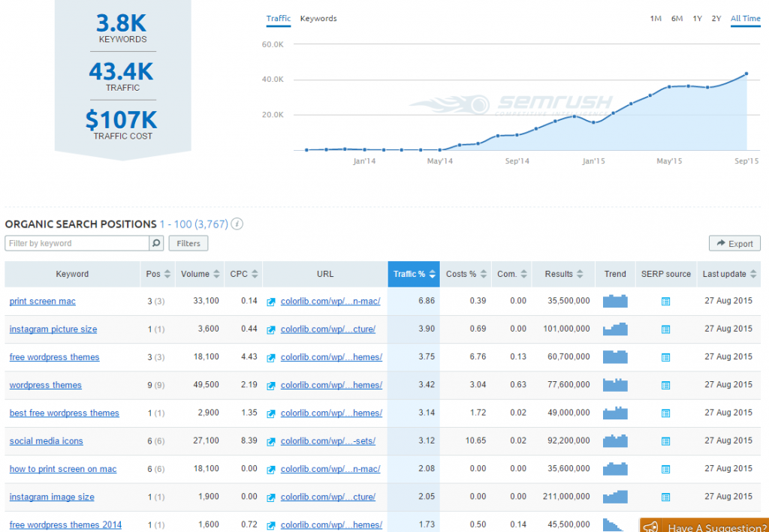Open the SERP source icon for wordpress themes
The height and width of the screenshot is (532, 769).
pyautogui.click(x=665, y=385)
